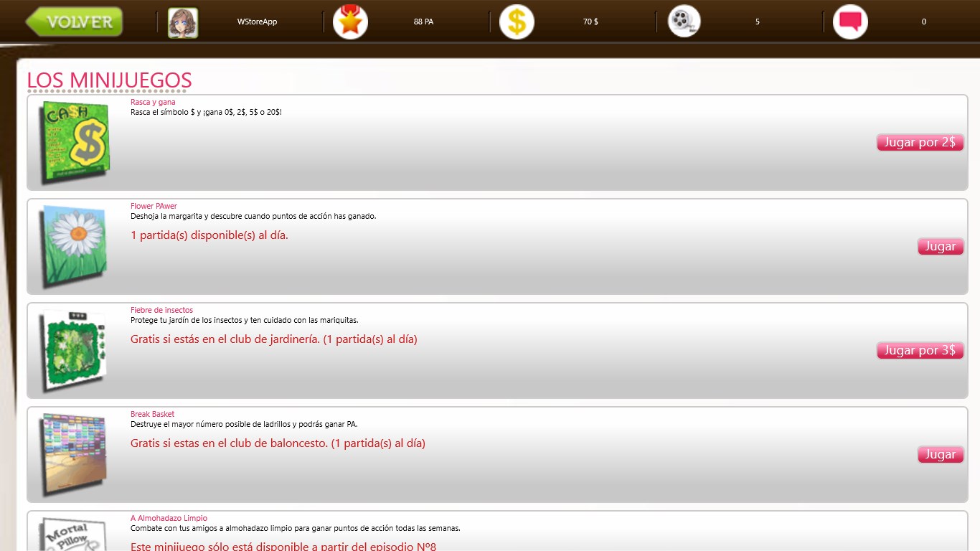Click the WStoreApp username label
The height and width of the screenshot is (551, 980).
click(x=257, y=22)
